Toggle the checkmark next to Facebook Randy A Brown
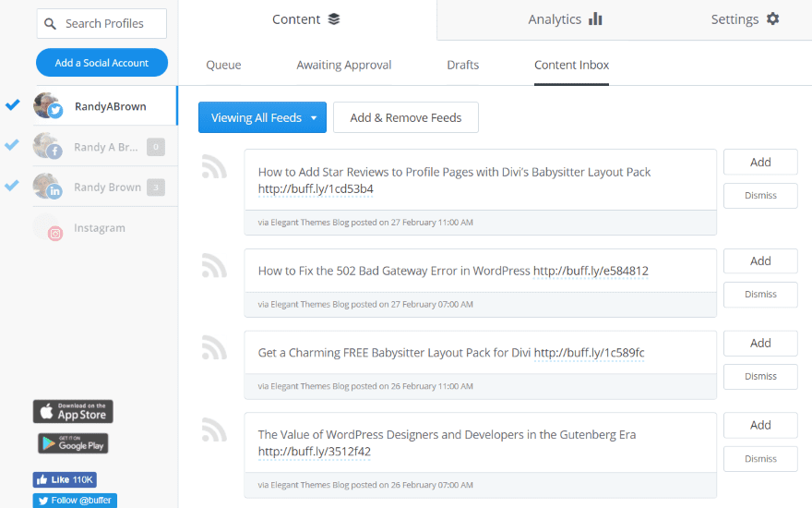812x508 pixels. coord(12,145)
